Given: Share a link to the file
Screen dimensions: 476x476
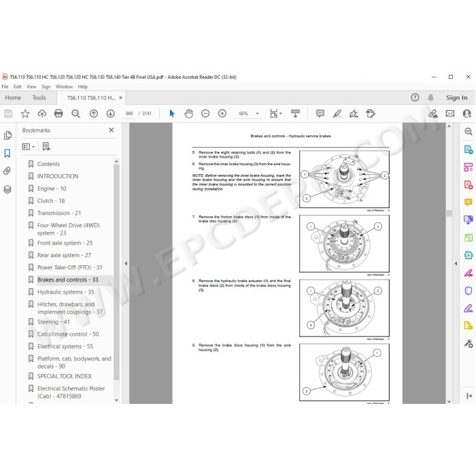Looking at the screenshot, I should (x=433, y=114).
